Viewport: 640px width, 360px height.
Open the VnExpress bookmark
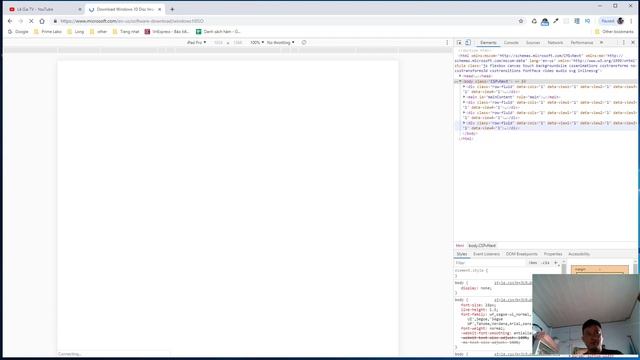point(167,31)
